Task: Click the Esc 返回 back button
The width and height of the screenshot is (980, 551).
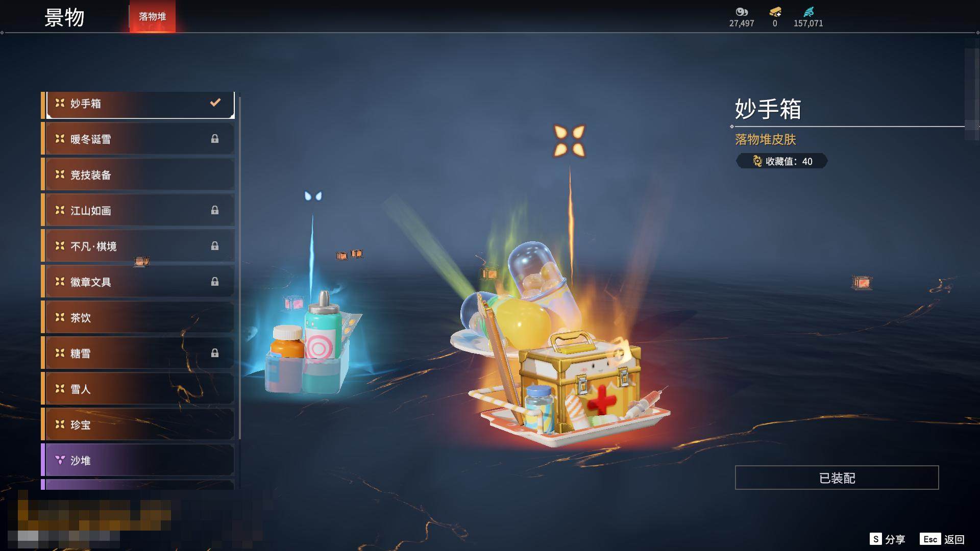Action: tap(942, 539)
